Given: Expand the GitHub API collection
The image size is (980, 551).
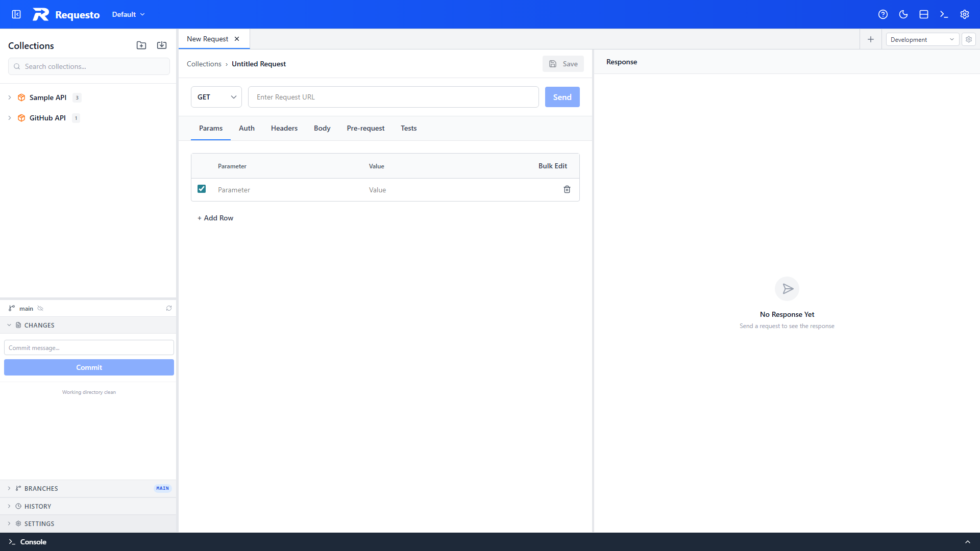Looking at the screenshot, I should [9, 118].
